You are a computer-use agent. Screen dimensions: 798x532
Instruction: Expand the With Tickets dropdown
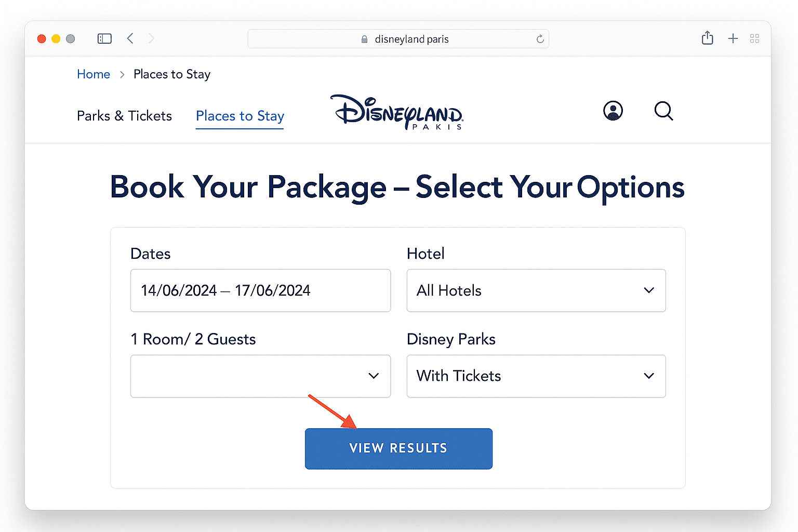click(x=536, y=376)
